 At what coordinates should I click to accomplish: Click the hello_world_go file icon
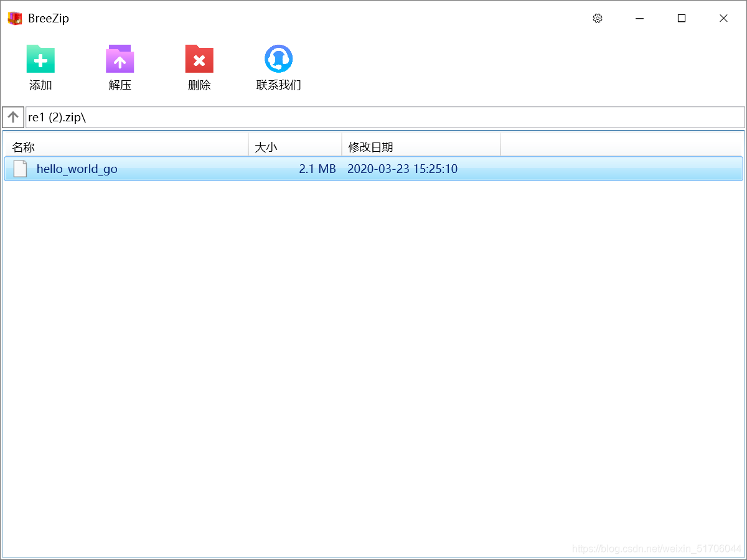(19, 169)
